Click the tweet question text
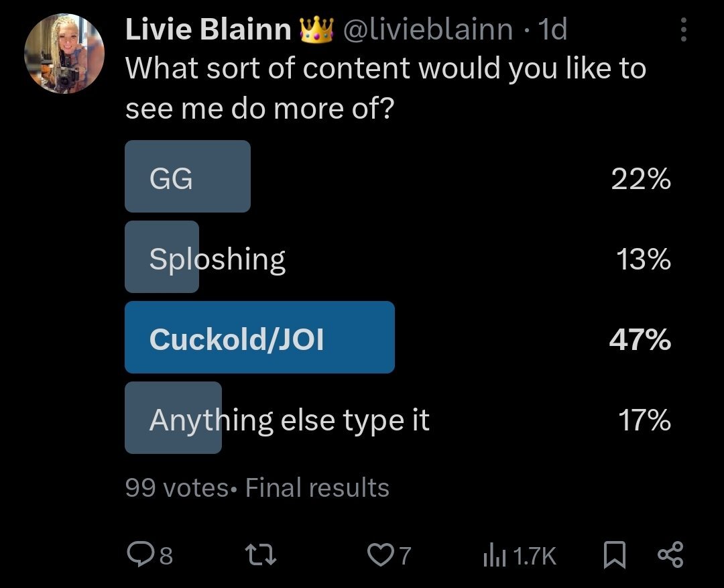Screen dimensions: 724x588 click(385, 89)
